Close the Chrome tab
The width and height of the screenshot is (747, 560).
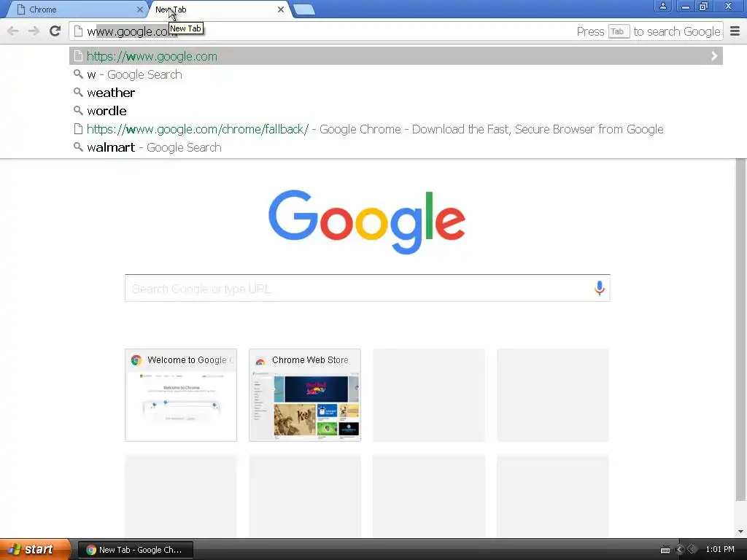[139, 9]
